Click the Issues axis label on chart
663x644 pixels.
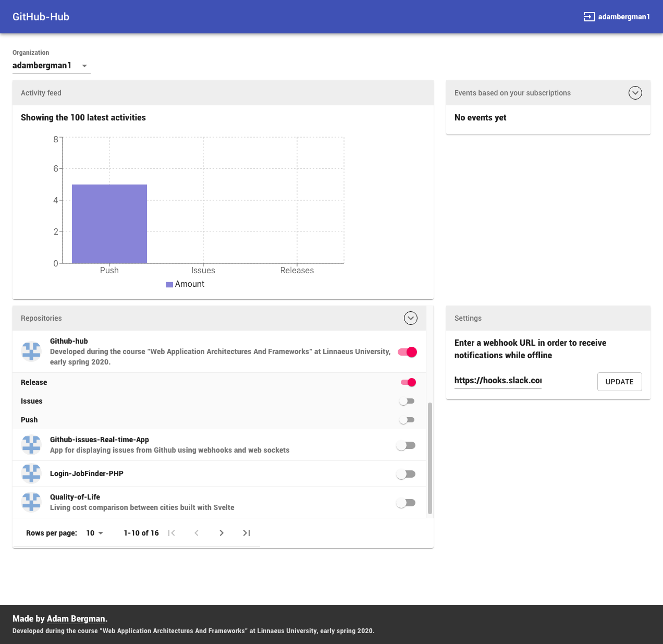pos(203,271)
